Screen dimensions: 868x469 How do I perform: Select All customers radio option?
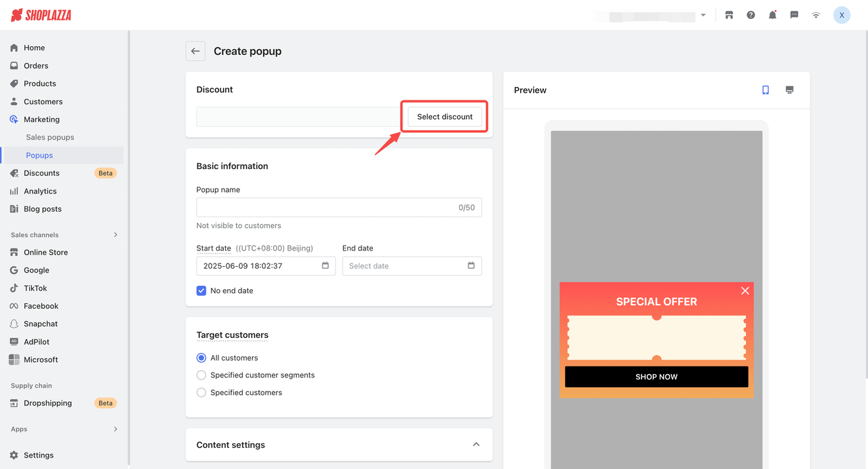201,358
